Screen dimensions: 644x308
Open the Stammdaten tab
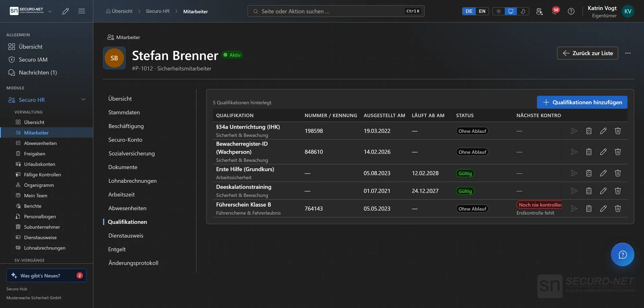[124, 112]
